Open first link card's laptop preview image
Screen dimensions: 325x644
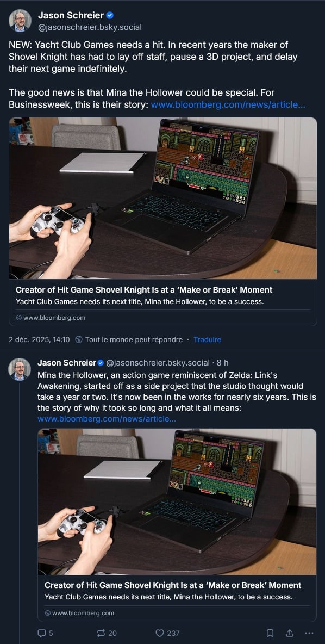pyautogui.click(x=163, y=199)
